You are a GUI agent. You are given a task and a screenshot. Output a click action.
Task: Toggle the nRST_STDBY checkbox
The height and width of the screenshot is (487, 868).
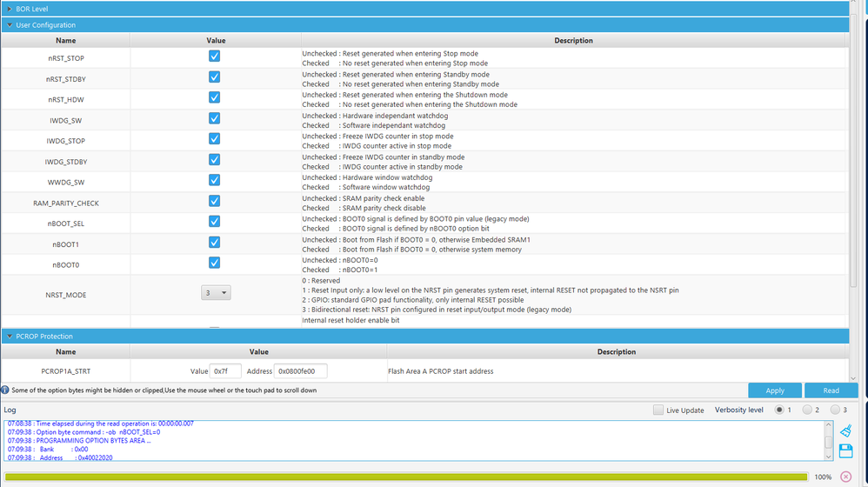tap(214, 77)
